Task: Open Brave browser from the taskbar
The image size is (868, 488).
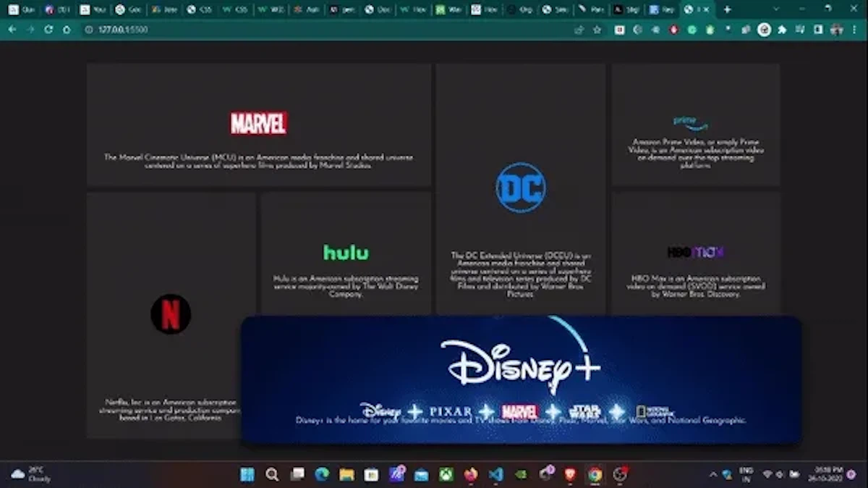Action: 570,474
